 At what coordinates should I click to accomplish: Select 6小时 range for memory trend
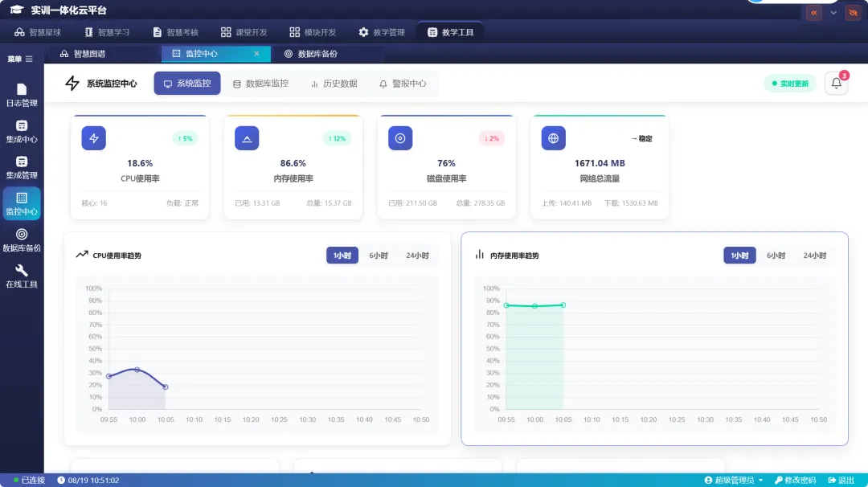[776, 255]
